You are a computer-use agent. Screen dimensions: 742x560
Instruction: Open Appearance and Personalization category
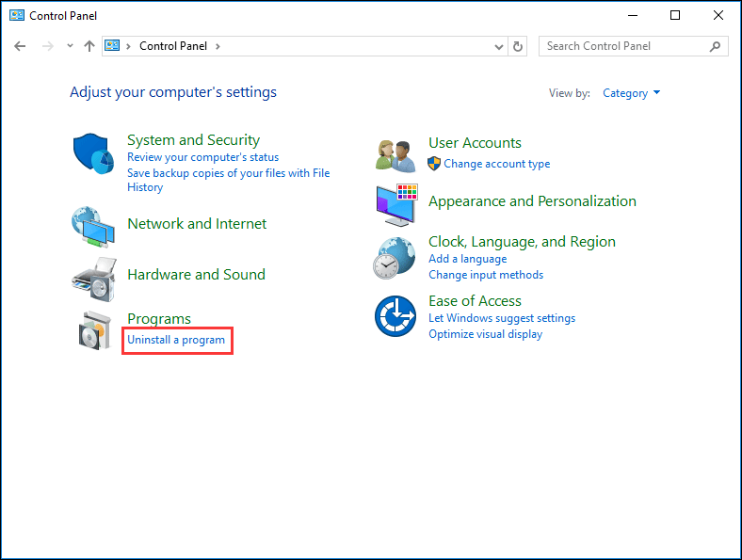[x=532, y=201]
